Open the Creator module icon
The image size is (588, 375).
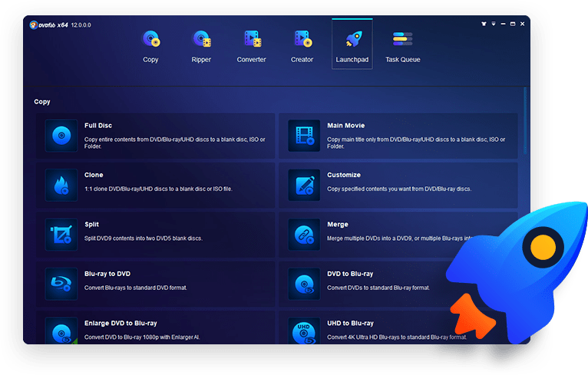(x=303, y=39)
